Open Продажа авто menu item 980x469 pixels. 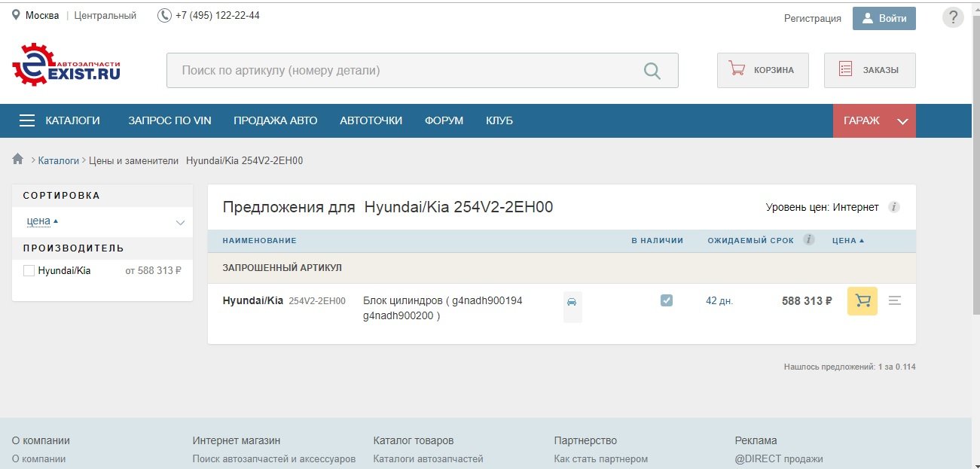[276, 120]
